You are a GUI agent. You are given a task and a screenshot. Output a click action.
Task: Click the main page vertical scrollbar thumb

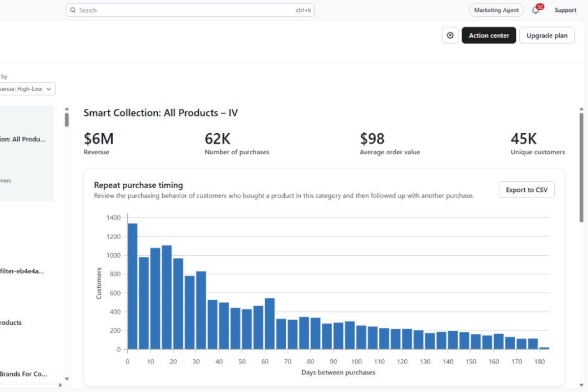[x=581, y=168]
